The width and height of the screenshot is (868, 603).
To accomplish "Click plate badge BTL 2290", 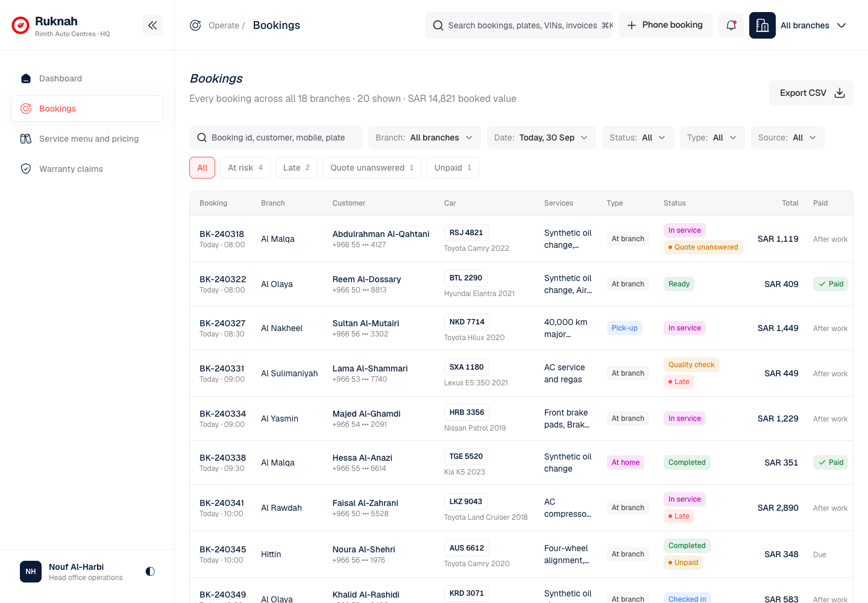I will pyautogui.click(x=466, y=278).
